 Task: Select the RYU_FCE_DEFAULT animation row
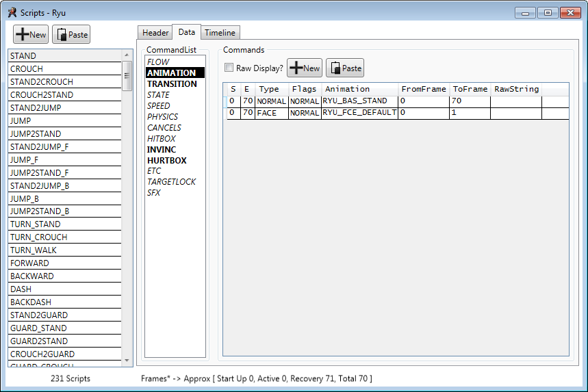point(359,113)
